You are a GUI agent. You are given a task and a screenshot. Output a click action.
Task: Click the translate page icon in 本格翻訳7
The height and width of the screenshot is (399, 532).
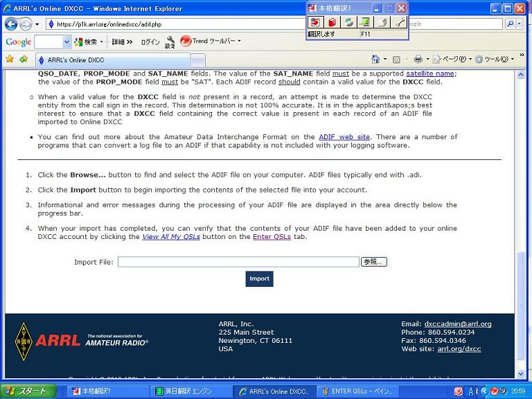pos(315,22)
